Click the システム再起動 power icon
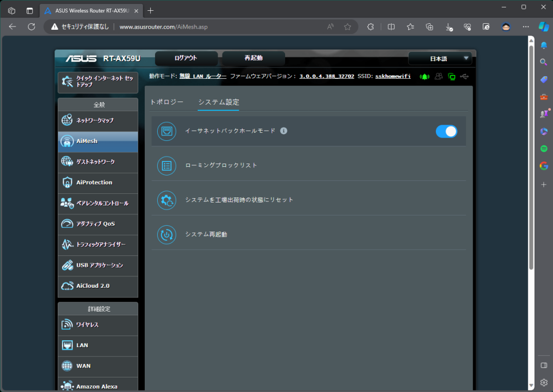 coord(166,235)
